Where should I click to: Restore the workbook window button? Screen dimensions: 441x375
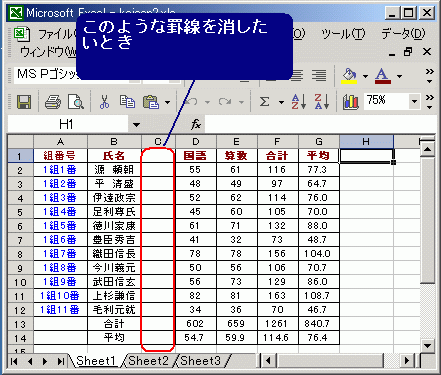(408, 52)
